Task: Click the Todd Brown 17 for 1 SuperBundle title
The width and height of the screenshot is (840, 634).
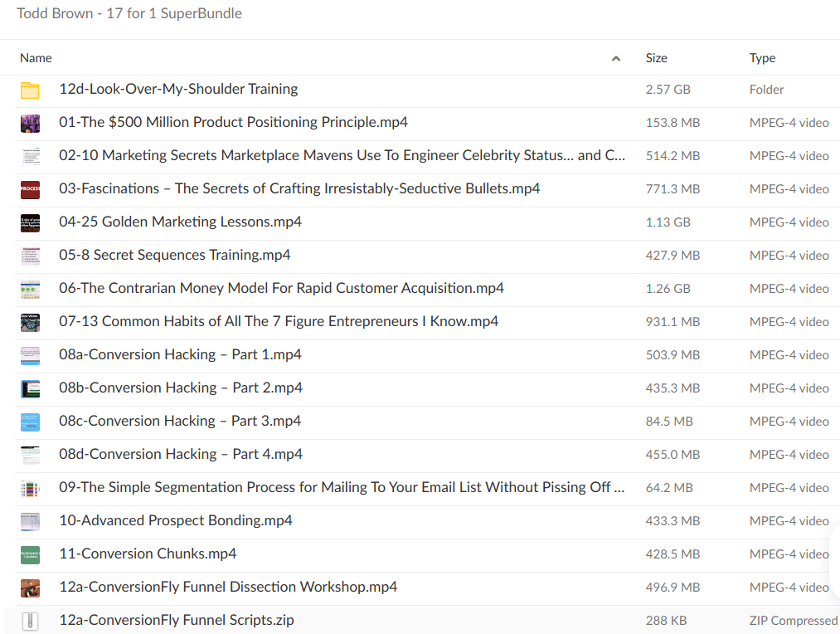Action: pyautogui.click(x=129, y=14)
